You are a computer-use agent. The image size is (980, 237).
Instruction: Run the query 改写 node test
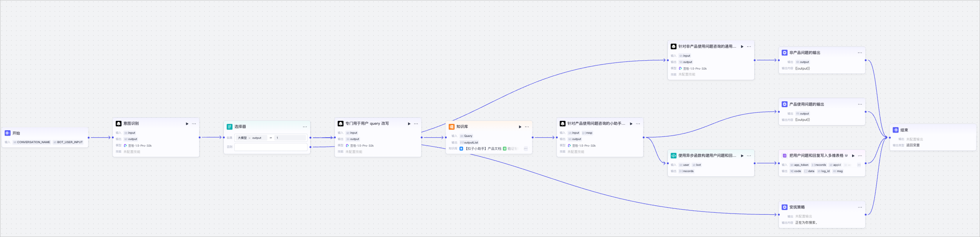409,124
